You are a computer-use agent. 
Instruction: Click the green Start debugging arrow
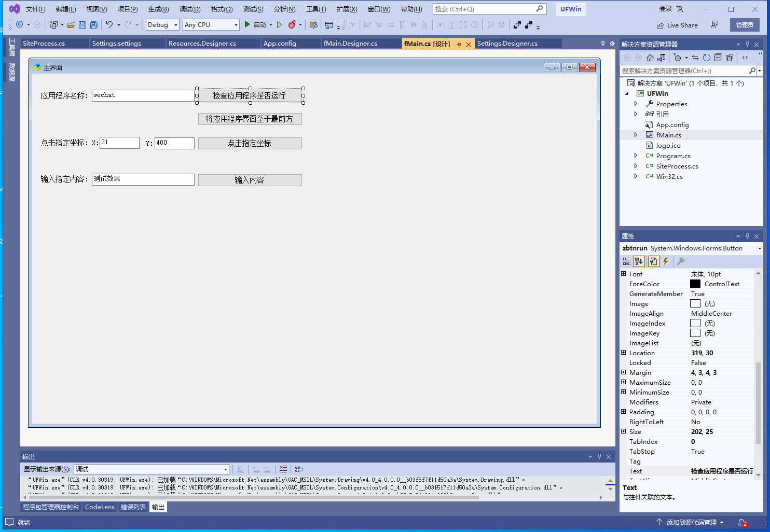(x=247, y=24)
